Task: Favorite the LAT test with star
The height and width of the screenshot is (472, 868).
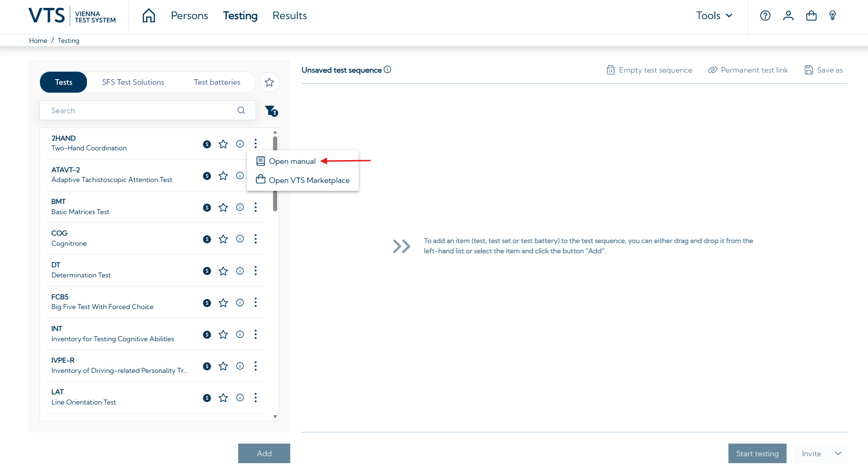Action: coord(223,398)
